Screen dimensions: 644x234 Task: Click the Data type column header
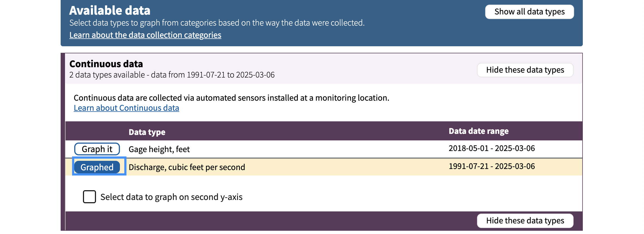pyautogui.click(x=147, y=132)
